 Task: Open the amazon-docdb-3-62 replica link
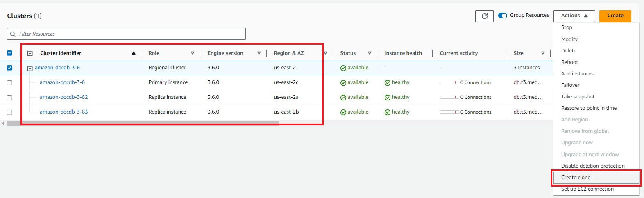[63, 97]
